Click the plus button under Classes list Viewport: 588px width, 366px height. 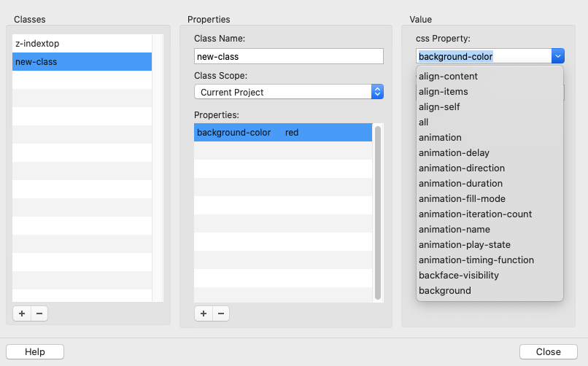[22, 314]
